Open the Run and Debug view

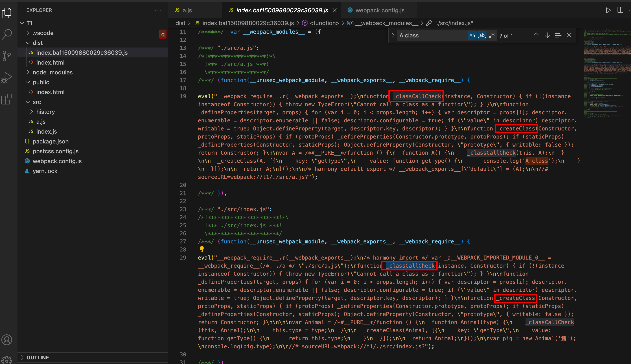(7, 78)
